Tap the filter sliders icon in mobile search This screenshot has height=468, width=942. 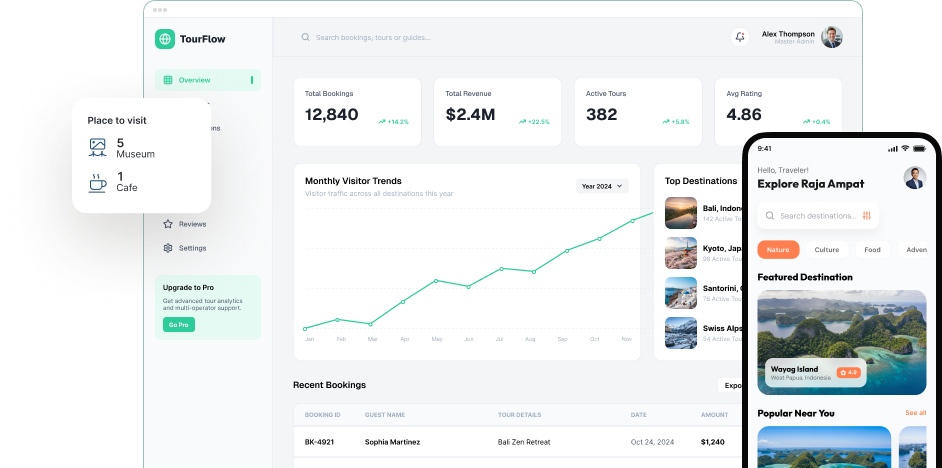pos(866,216)
